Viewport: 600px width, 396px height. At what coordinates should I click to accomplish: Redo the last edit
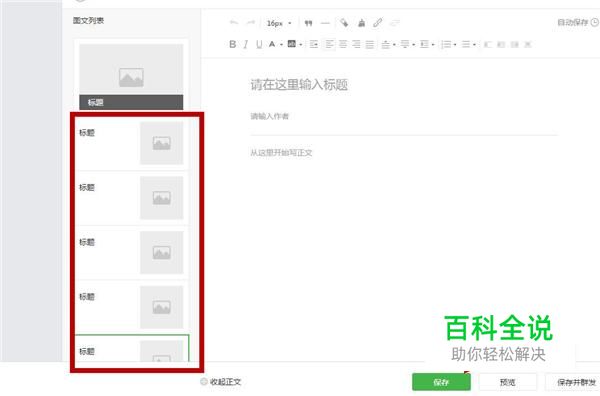[251, 23]
